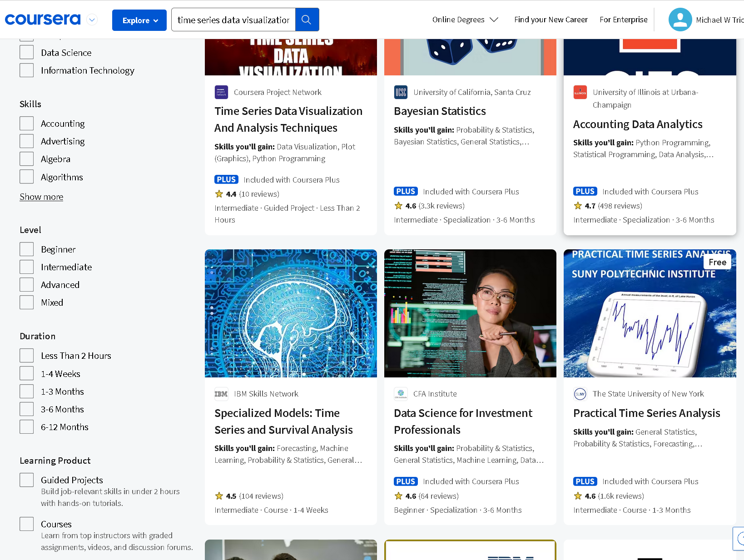Screen dimensions: 744x560
Task: Click the Michael W profile avatar
Action: click(680, 19)
